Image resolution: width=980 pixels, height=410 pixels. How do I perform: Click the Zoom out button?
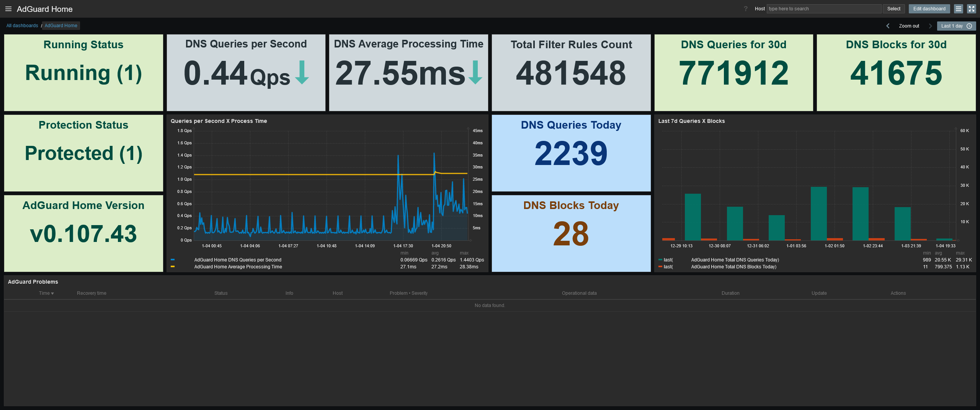tap(909, 26)
